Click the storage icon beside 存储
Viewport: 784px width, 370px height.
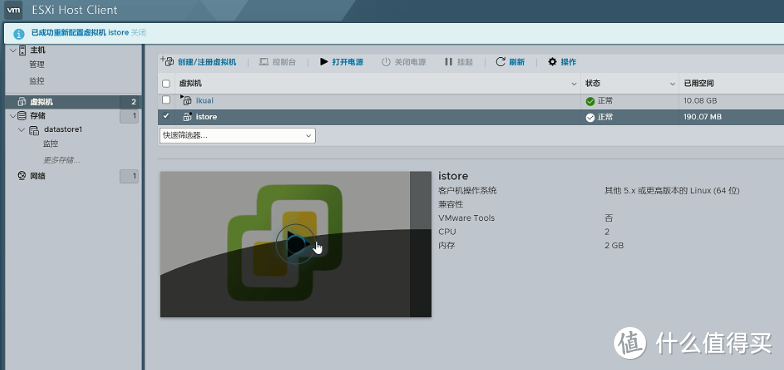(22, 116)
